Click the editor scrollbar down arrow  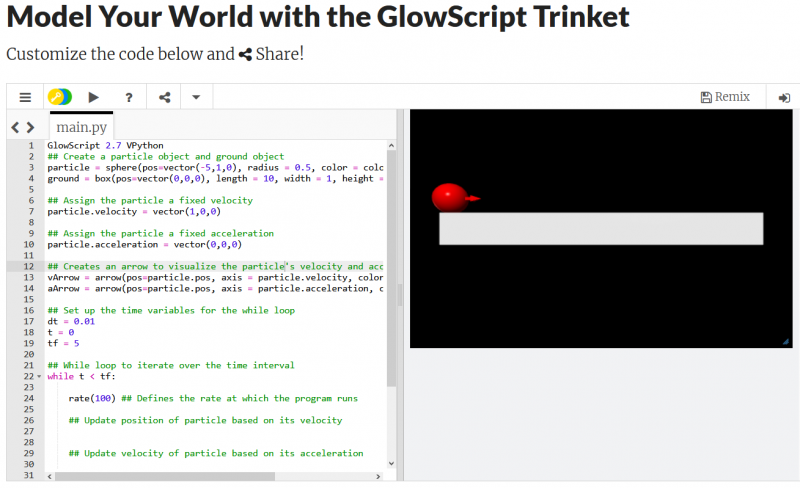[391, 463]
